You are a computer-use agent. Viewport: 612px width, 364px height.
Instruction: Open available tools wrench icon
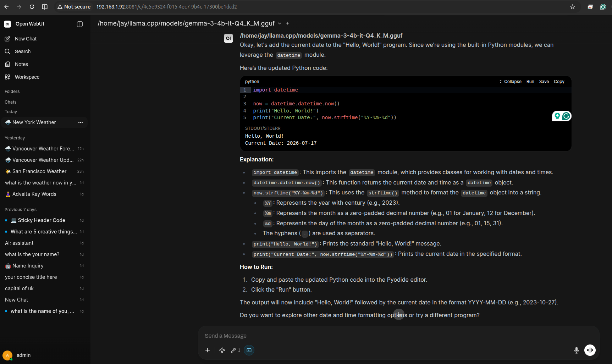[x=235, y=350]
